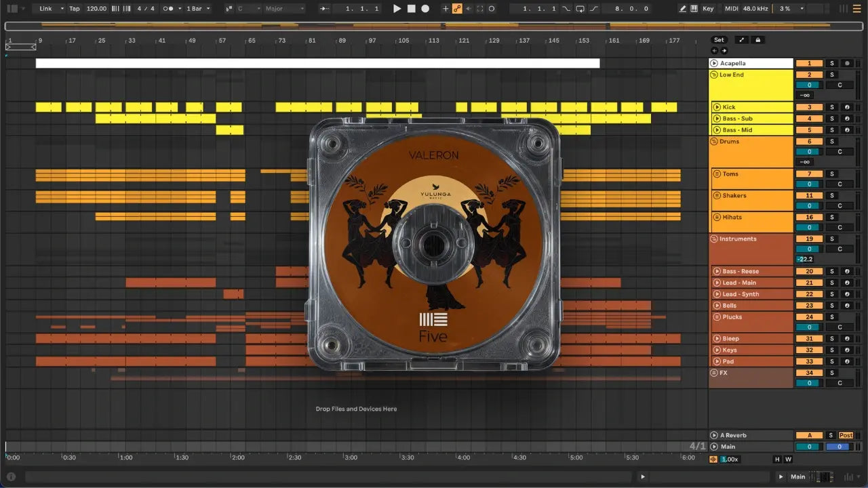Click the Keys track play icon

coord(717,350)
